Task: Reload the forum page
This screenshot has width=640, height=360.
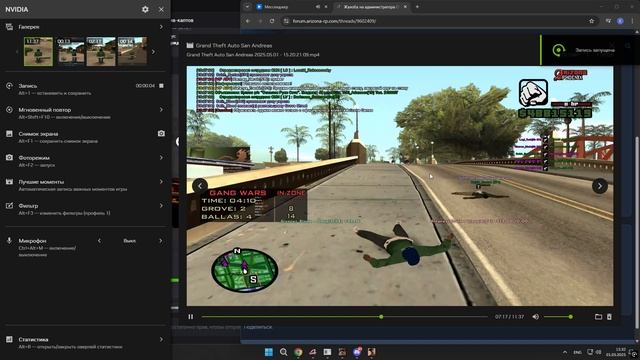Action: tap(272, 21)
